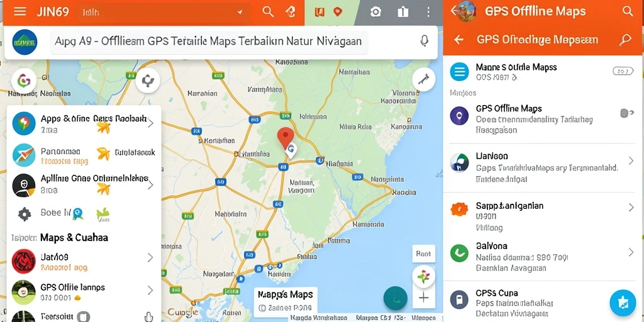Click the purple pin icon for GPS Offline Maps
Viewport: 644px width, 322px height.
(459, 116)
